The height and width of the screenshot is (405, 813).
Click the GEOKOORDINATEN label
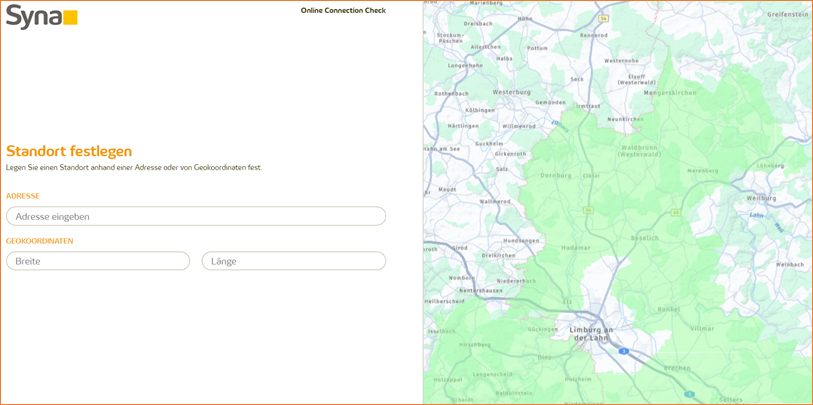point(40,241)
